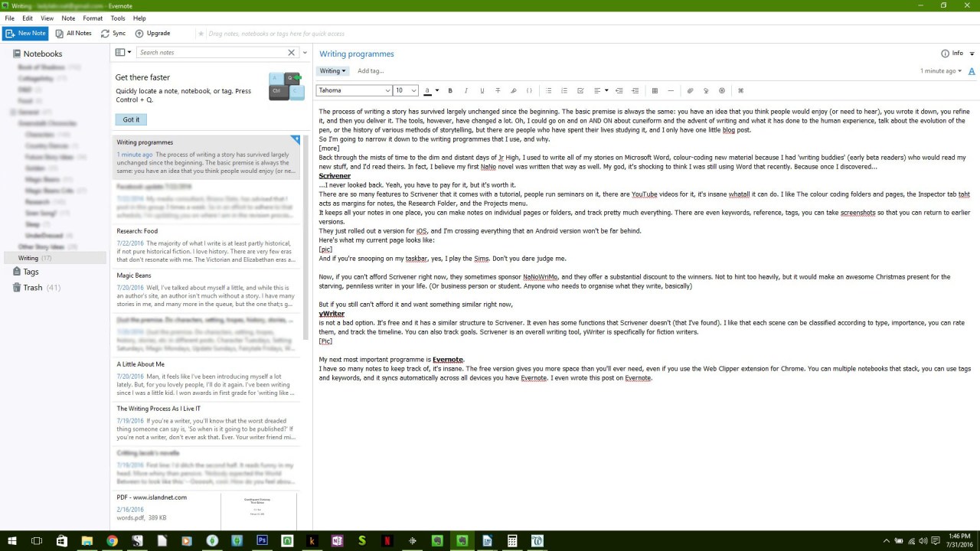The image size is (980, 551).
Task: Open the font color picker arrow
Action: 435,90
